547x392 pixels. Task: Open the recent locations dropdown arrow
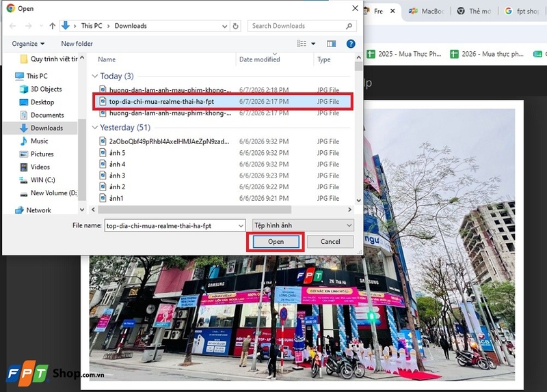coord(42,26)
